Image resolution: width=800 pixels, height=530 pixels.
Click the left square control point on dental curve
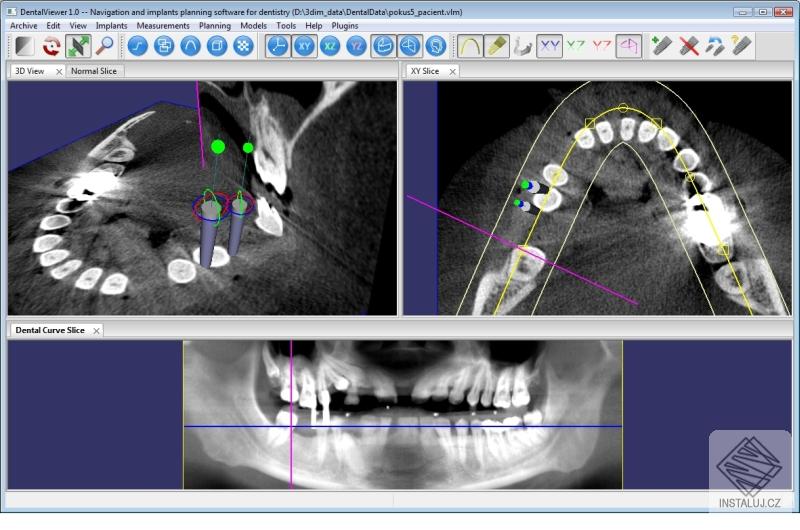tap(590, 123)
